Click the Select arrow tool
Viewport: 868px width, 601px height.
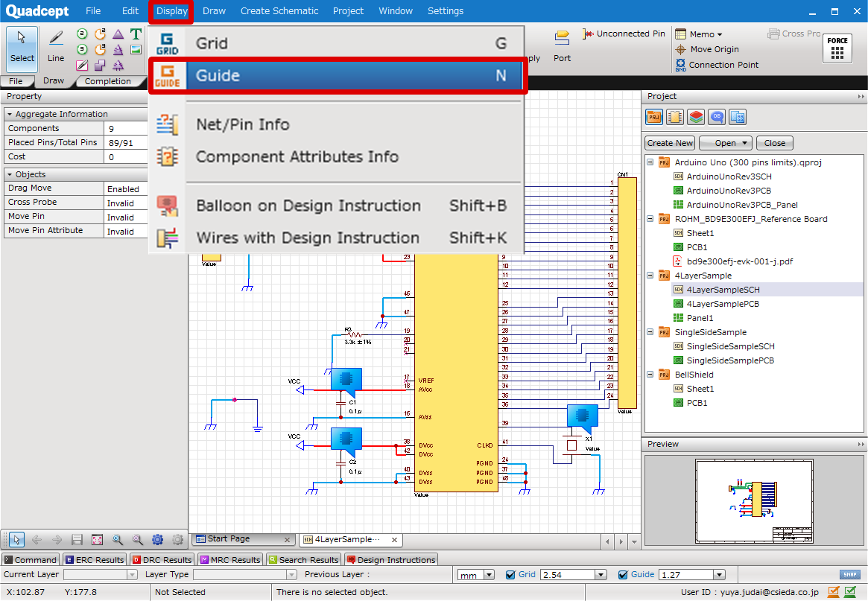click(x=22, y=46)
